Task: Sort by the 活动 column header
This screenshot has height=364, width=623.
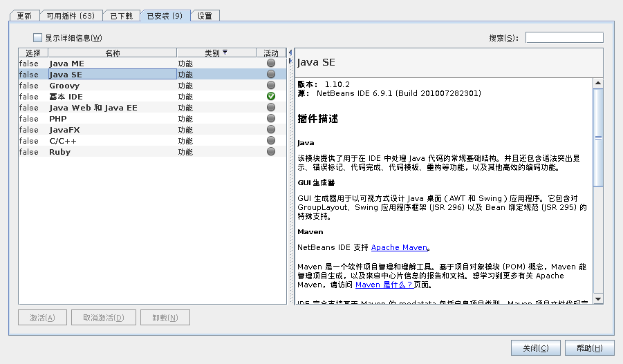Action: 271,52
